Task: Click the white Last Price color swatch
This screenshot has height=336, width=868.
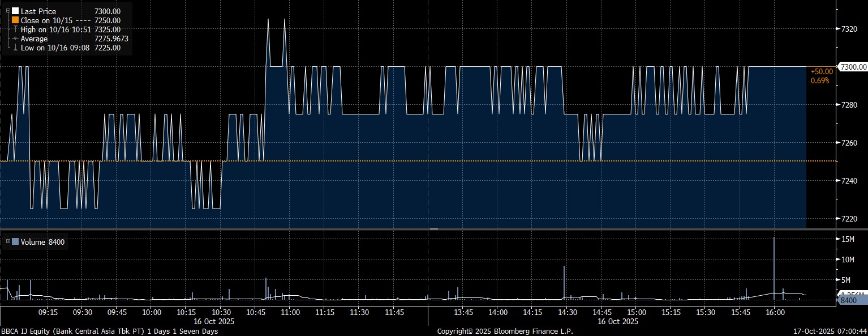Action: pos(15,11)
